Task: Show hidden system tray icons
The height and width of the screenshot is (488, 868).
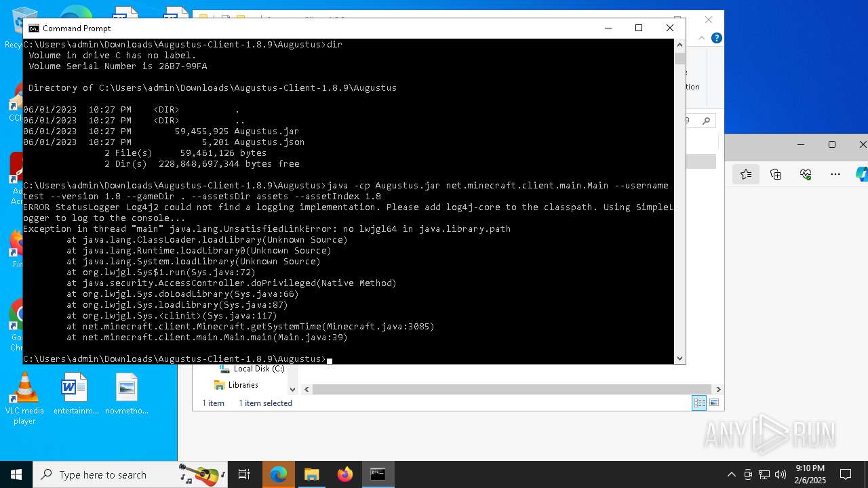Action: tap(731, 474)
